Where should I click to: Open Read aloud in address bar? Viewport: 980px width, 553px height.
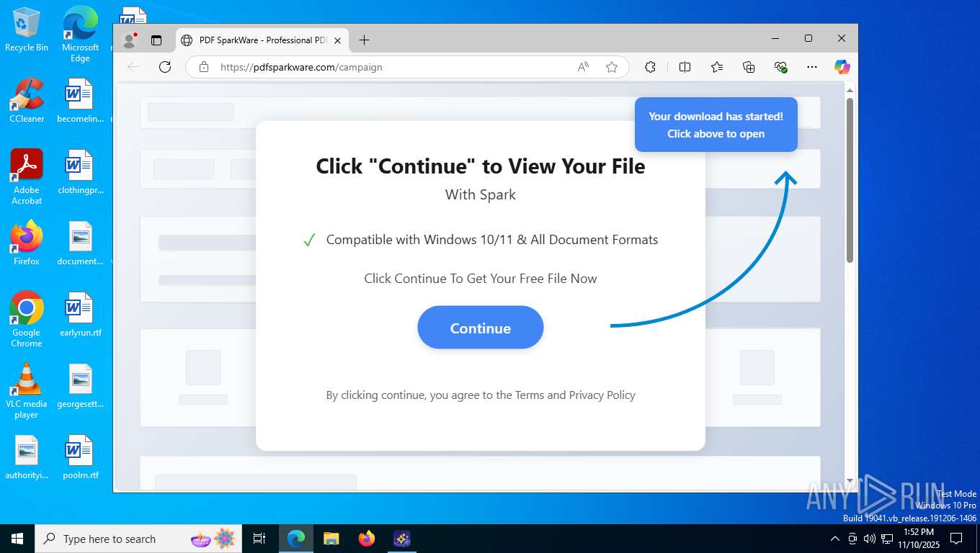[583, 67]
